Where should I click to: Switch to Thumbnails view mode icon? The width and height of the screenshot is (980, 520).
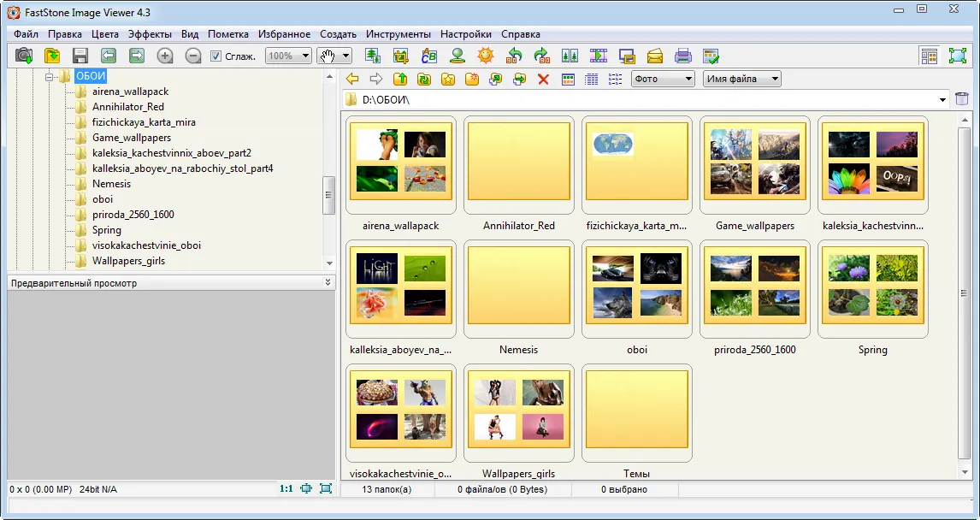[568, 79]
